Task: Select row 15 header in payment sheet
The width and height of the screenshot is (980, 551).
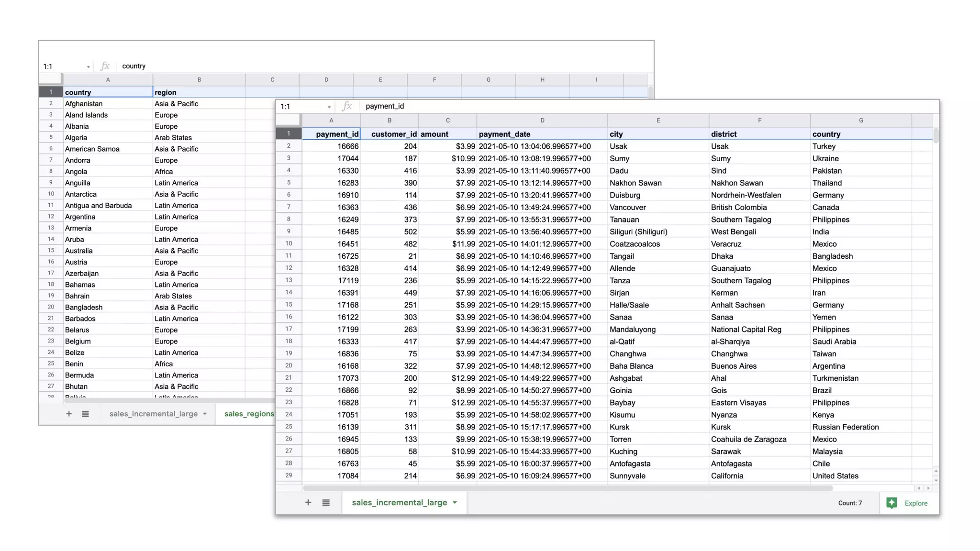Action: 289,305
